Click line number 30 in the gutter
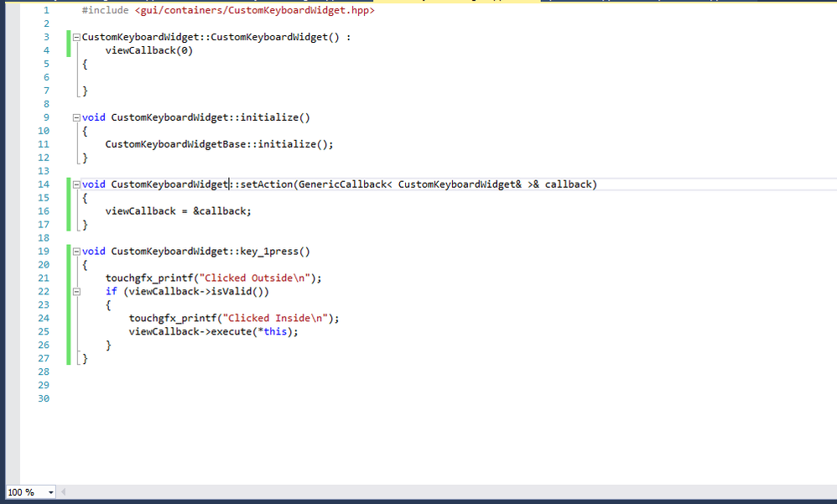 (x=44, y=398)
